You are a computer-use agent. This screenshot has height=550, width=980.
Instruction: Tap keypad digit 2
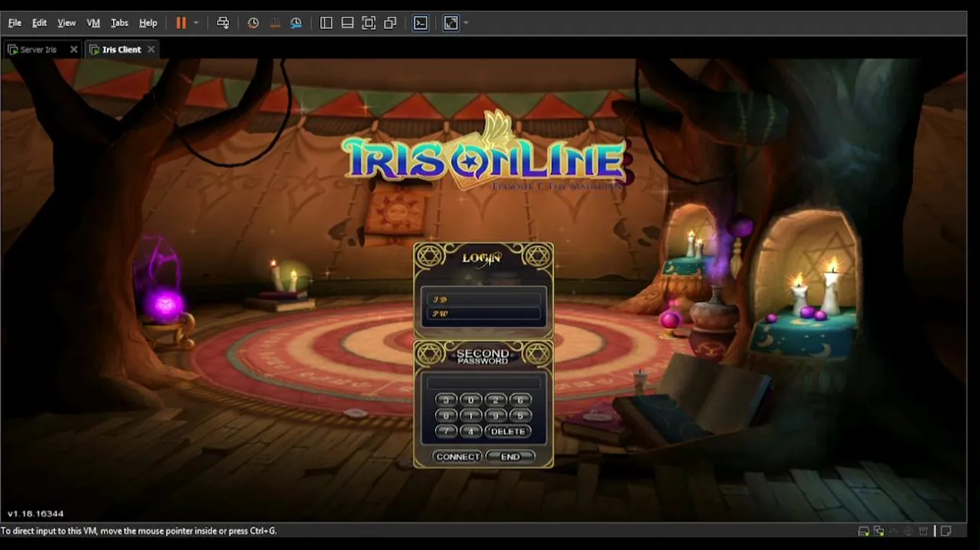coord(496,400)
